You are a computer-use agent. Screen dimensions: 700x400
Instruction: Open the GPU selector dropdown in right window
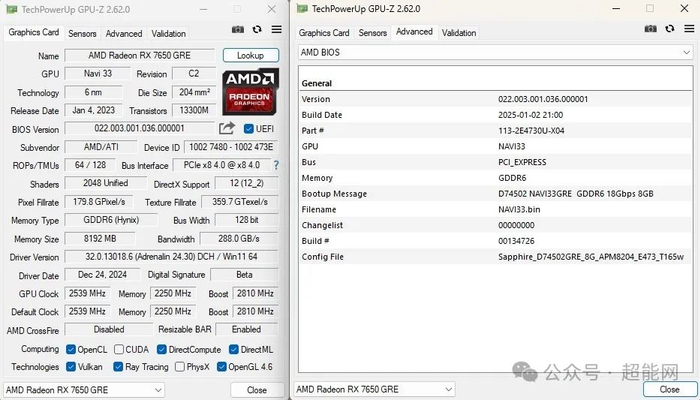[374, 389]
